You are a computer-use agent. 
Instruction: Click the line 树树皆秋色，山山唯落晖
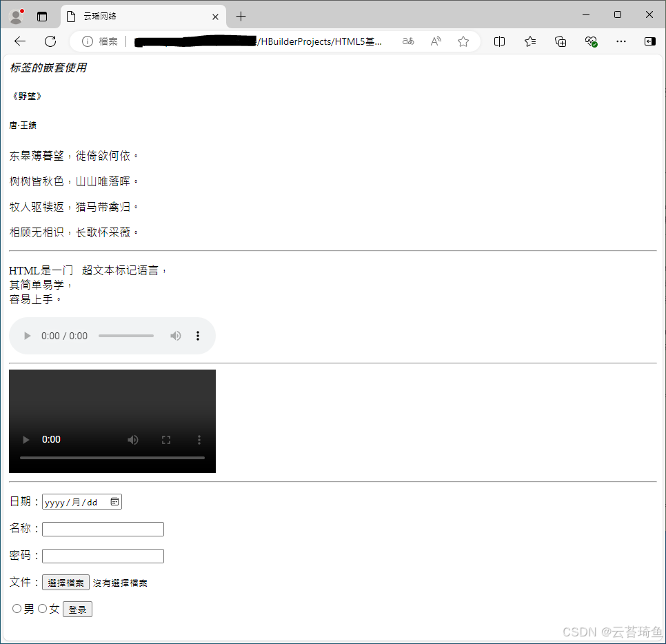pos(74,181)
